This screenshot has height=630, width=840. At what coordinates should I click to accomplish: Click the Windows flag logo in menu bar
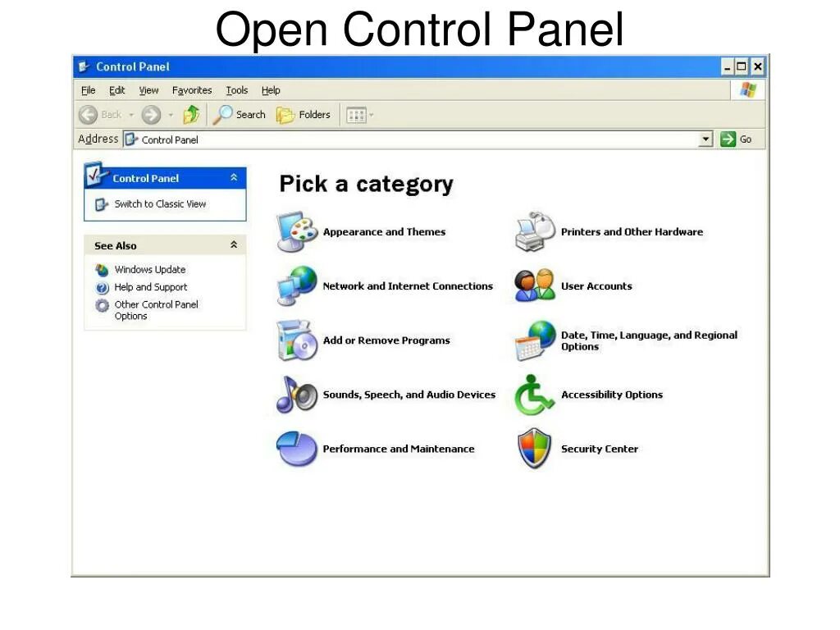(x=748, y=90)
